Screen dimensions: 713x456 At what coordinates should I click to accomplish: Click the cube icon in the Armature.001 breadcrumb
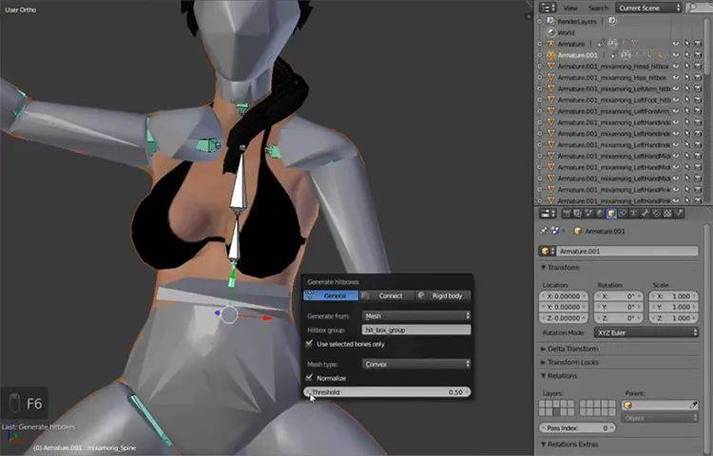[x=578, y=231]
